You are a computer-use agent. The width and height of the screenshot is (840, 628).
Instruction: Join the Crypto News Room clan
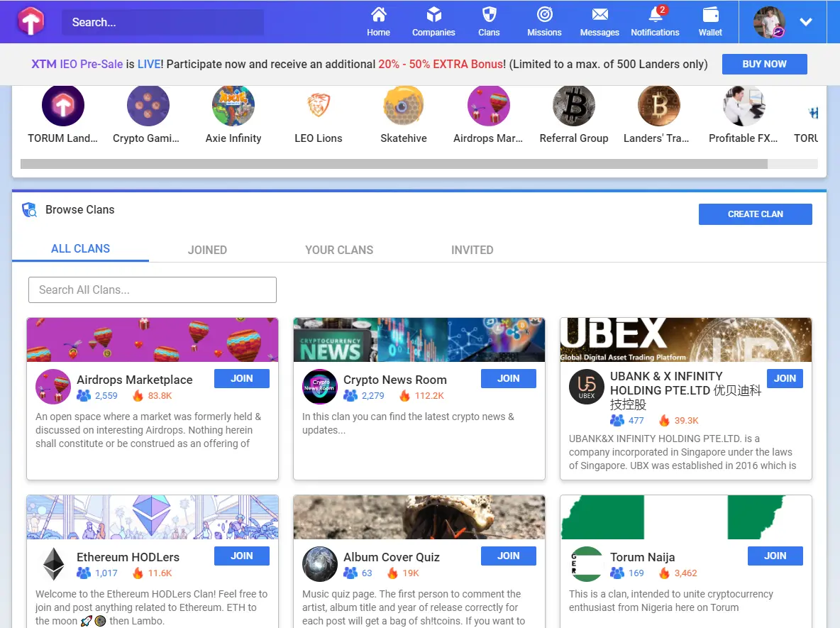pos(509,379)
